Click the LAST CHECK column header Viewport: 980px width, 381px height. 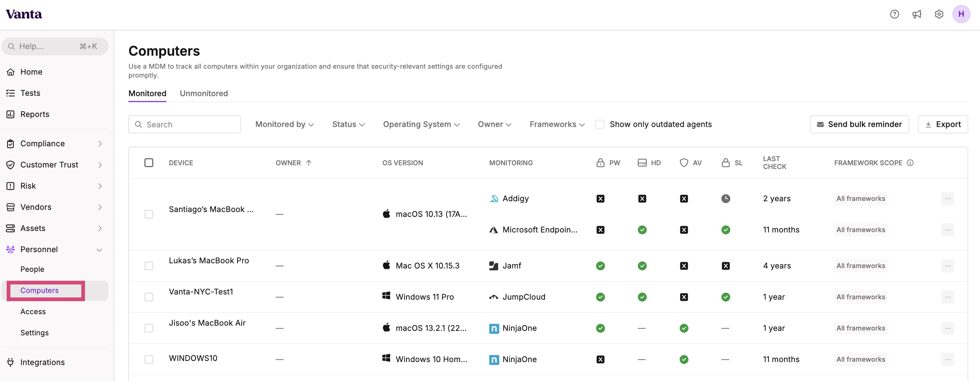pyautogui.click(x=774, y=163)
